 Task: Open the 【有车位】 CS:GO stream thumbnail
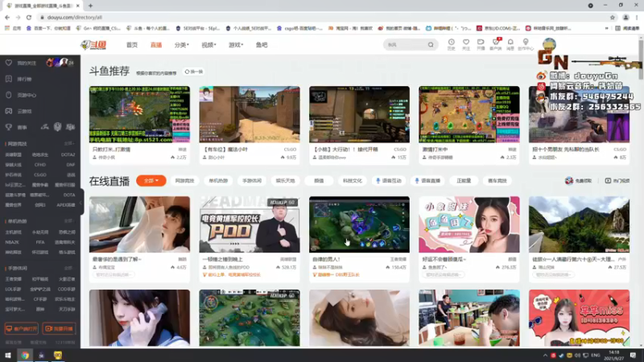point(250,114)
